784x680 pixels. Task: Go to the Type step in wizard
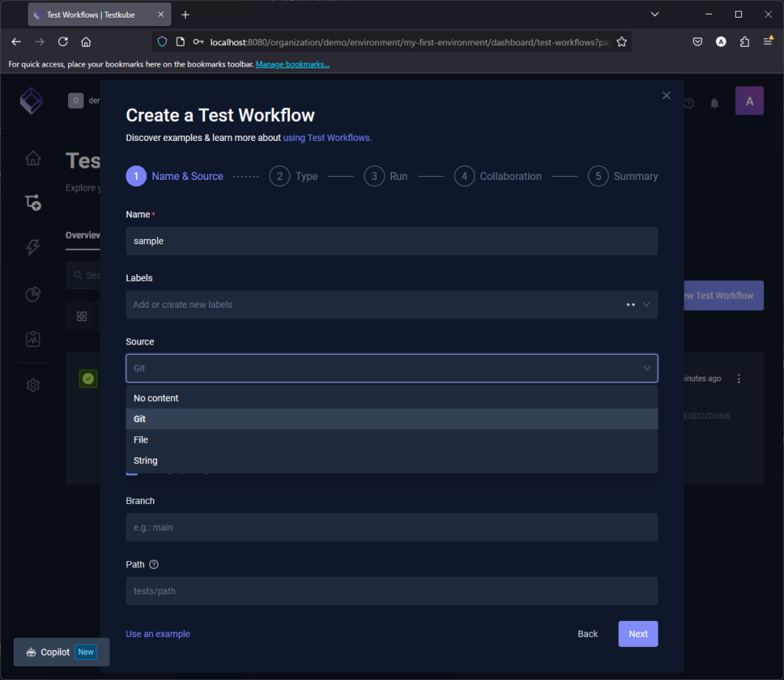[294, 176]
